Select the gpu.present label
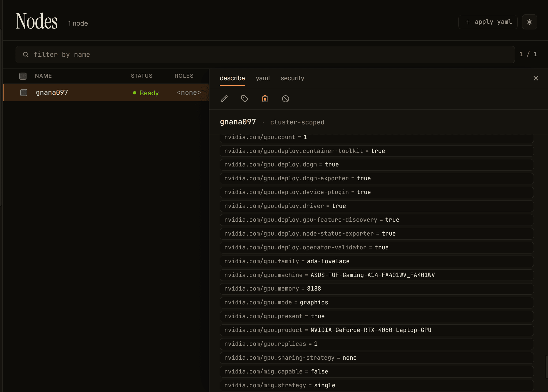The height and width of the screenshot is (392, 548). [x=377, y=316]
